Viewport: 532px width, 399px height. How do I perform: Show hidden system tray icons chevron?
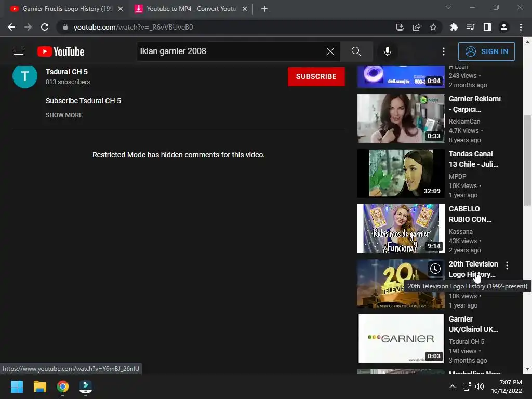(x=453, y=387)
